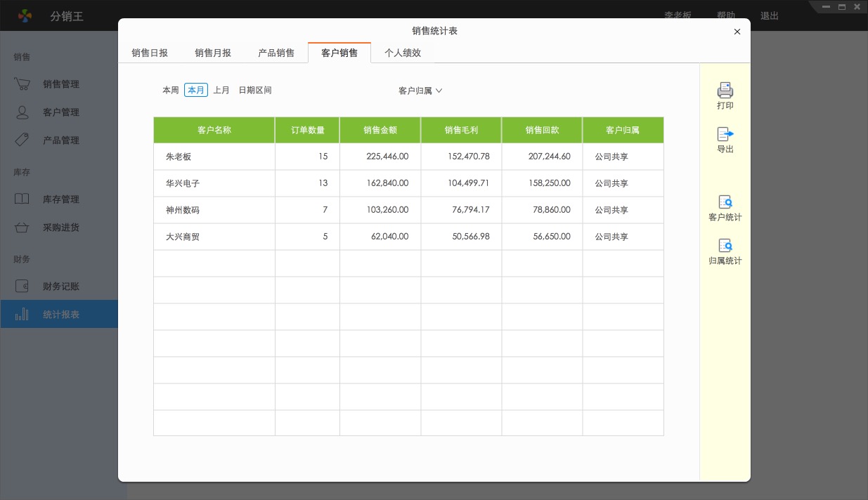This screenshot has width=868, height=500.
Task: Expand the 客户归属 dropdown
Action: coord(420,91)
